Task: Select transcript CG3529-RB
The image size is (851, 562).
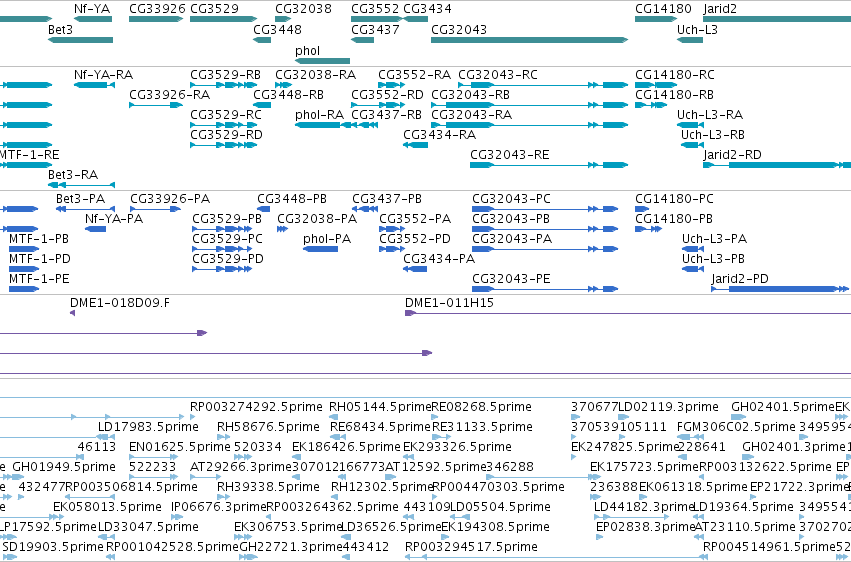Action: click(x=225, y=74)
